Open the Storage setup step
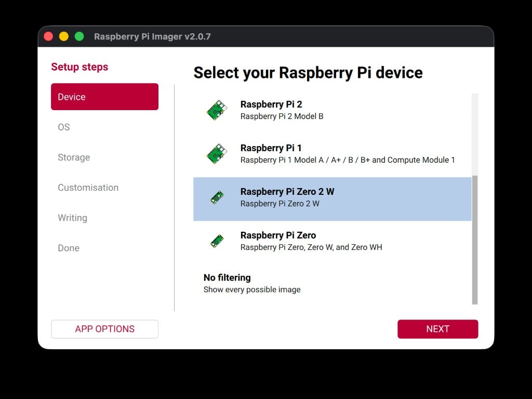Image resolution: width=532 pixels, height=399 pixels. (x=74, y=157)
